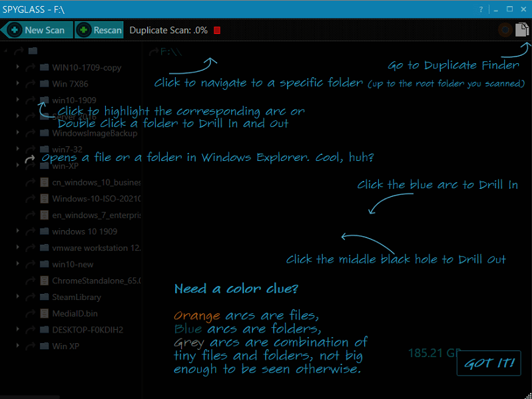Image resolution: width=532 pixels, height=399 pixels.
Task: Stop the duplicate scan with red square
Action: [217, 31]
